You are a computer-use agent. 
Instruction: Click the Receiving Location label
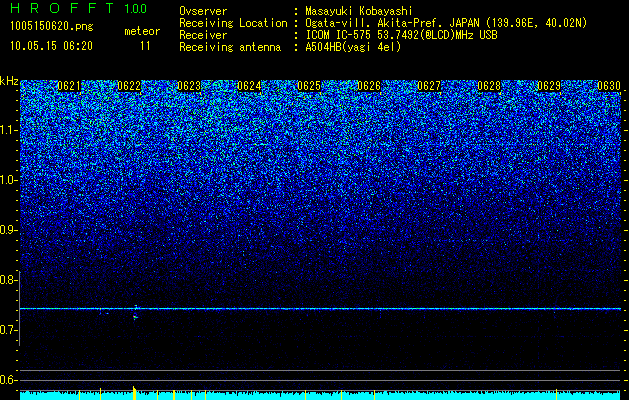[x=233, y=23]
